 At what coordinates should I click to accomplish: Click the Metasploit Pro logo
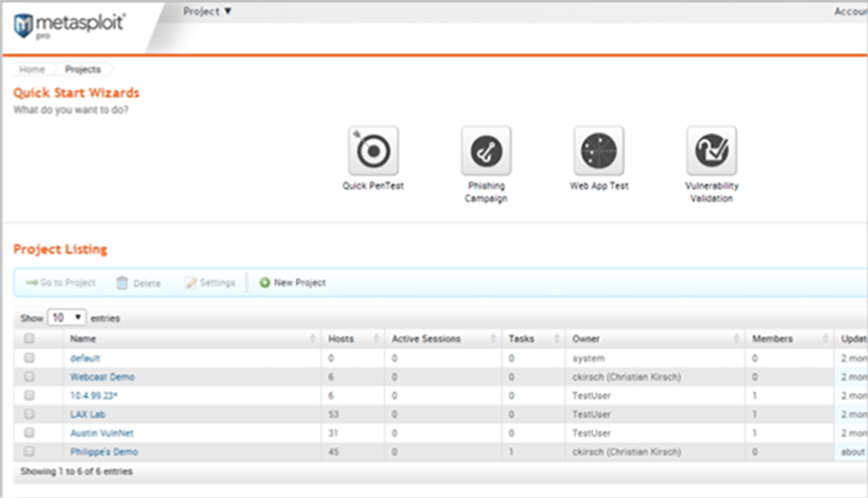69,26
